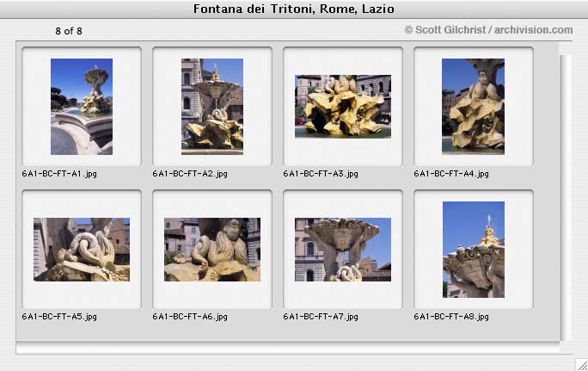Choose thumbnail of image 6A1-BC-FT-A5

[82, 250]
